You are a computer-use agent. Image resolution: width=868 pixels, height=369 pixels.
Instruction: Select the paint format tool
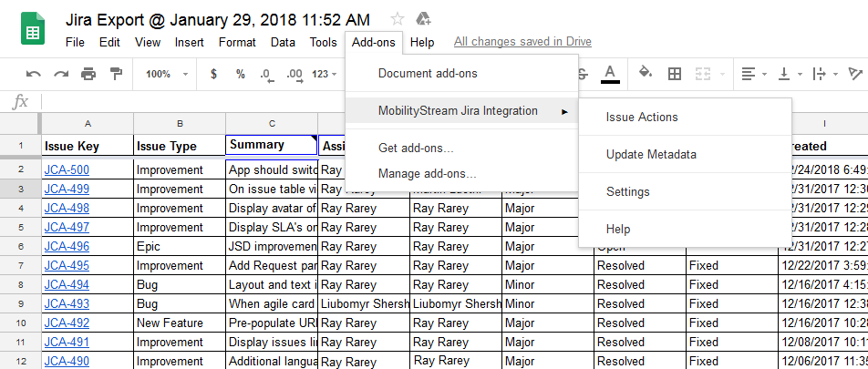coord(116,74)
